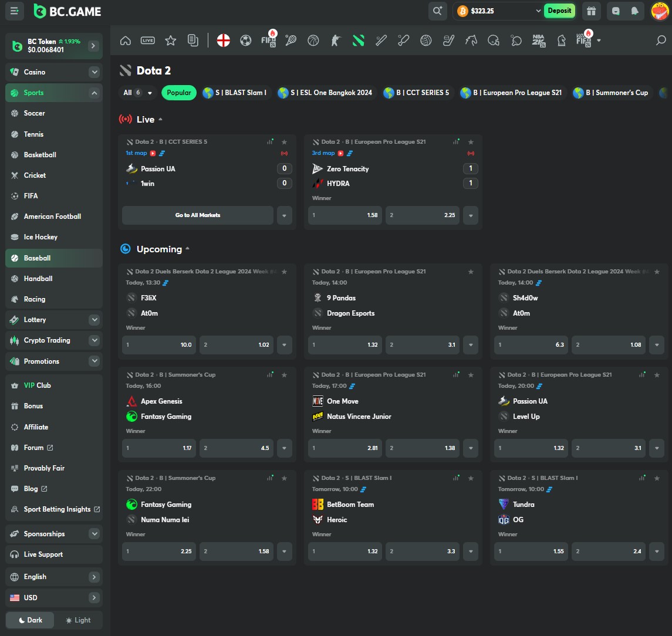672x636 pixels.
Task: Open the gift rewards icon
Action: point(591,11)
